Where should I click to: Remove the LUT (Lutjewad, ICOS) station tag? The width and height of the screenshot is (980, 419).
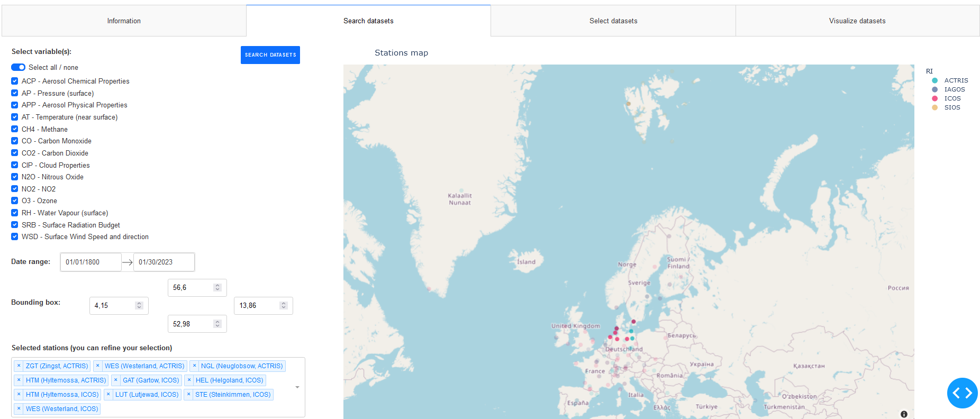pos(108,394)
